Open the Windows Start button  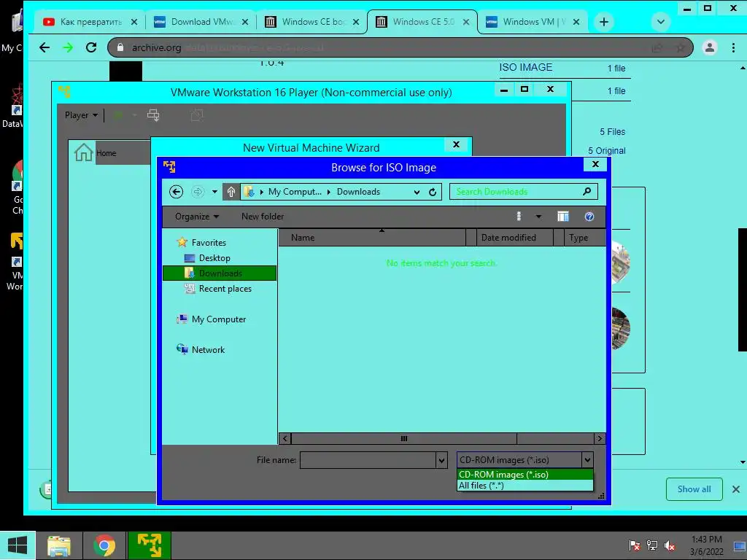click(x=18, y=545)
